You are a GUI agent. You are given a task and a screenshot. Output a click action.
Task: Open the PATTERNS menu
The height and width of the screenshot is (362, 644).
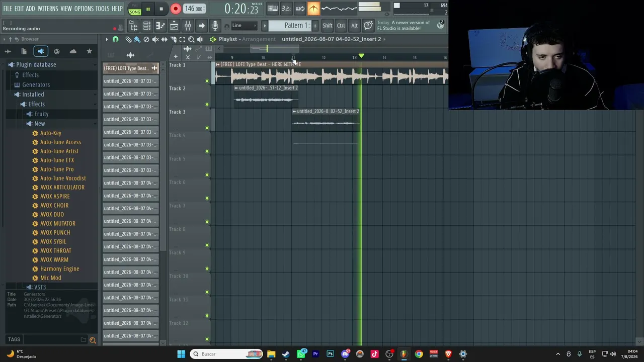pos(48,9)
